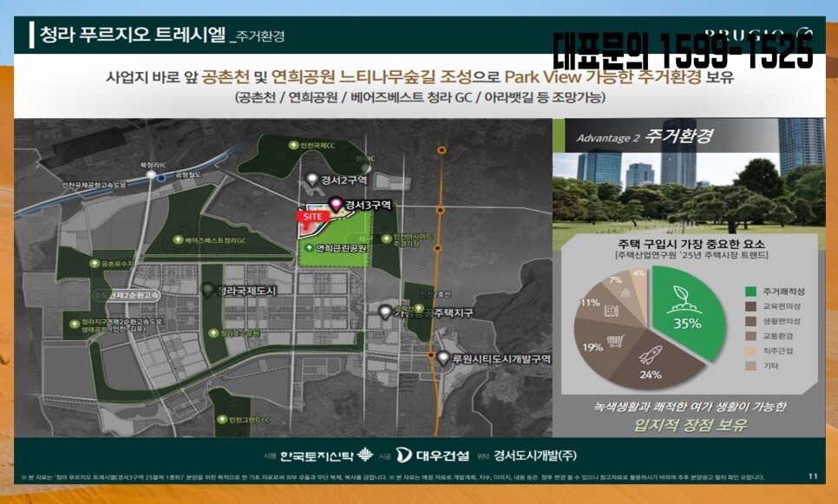Screen dimensions: 838x504
Task: Click the 북청라IC white circle marker
Action: click(x=151, y=174)
